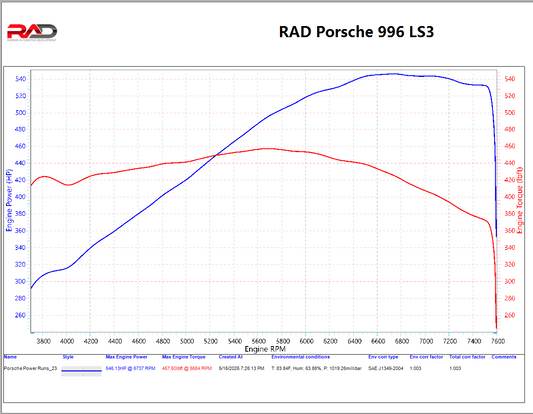The width and height of the screenshot is (533, 414).
Task: Click the Comments column header
Action: click(x=504, y=357)
